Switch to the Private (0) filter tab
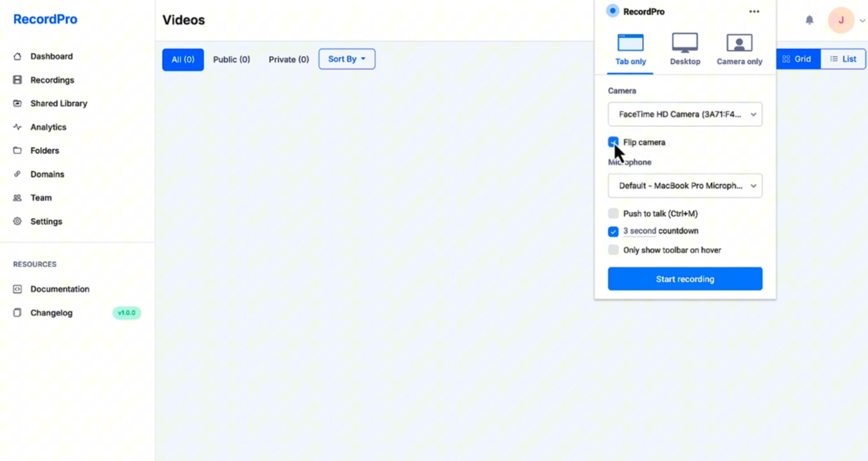The image size is (868, 461). coord(289,60)
